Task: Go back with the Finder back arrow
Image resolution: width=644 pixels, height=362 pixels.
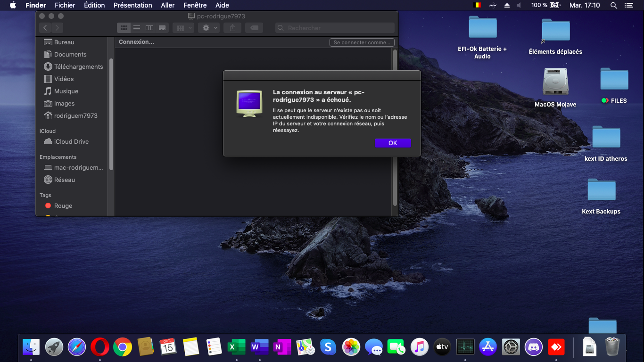Action: click(45, 28)
